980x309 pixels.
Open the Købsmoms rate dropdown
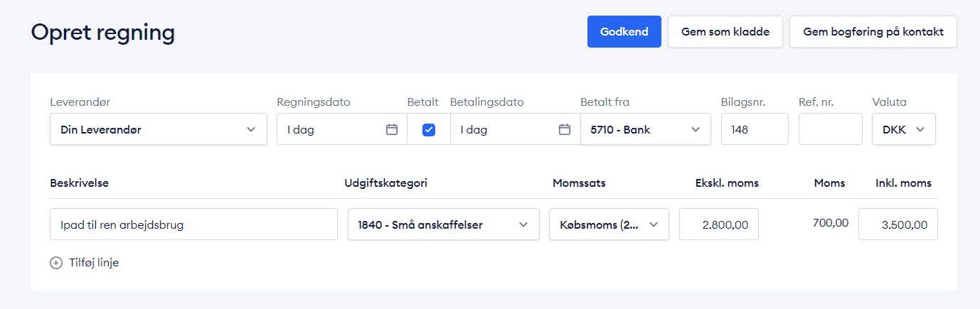pyautogui.click(x=609, y=224)
